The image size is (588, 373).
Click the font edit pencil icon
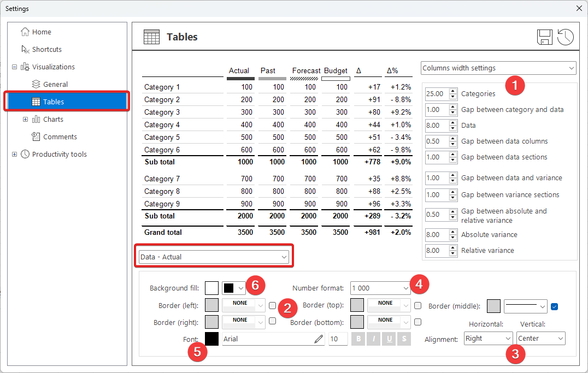[x=319, y=339]
